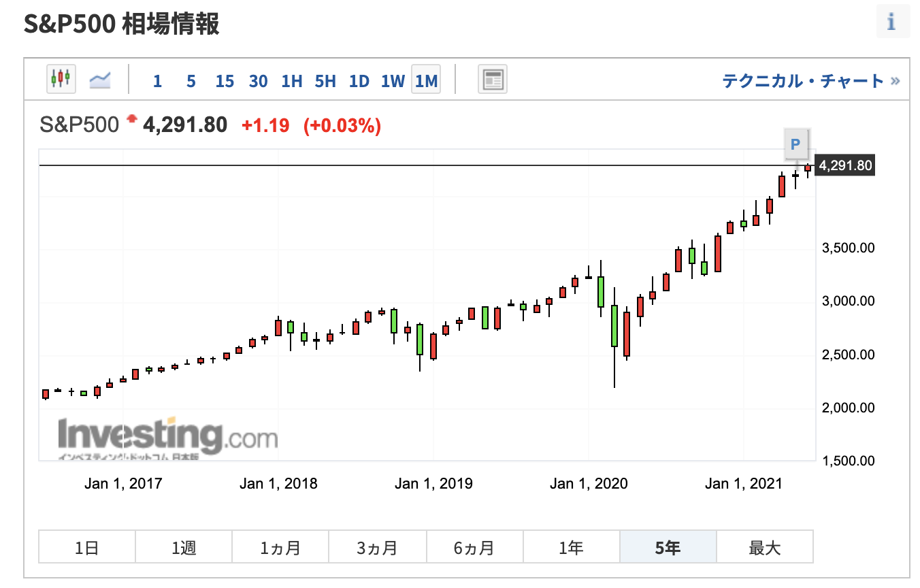Switch range to 最大
The height and width of the screenshot is (588, 920).
(x=765, y=547)
